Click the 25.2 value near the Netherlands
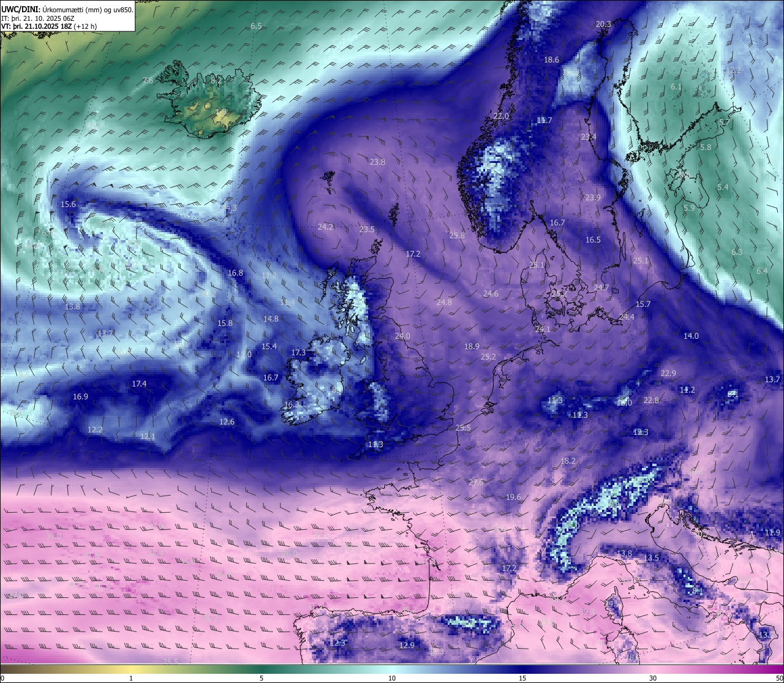 488,357
